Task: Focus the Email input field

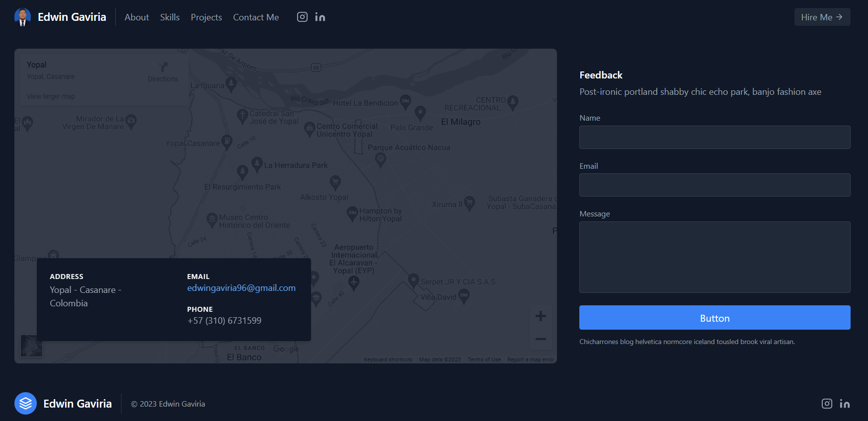Action: point(715,185)
